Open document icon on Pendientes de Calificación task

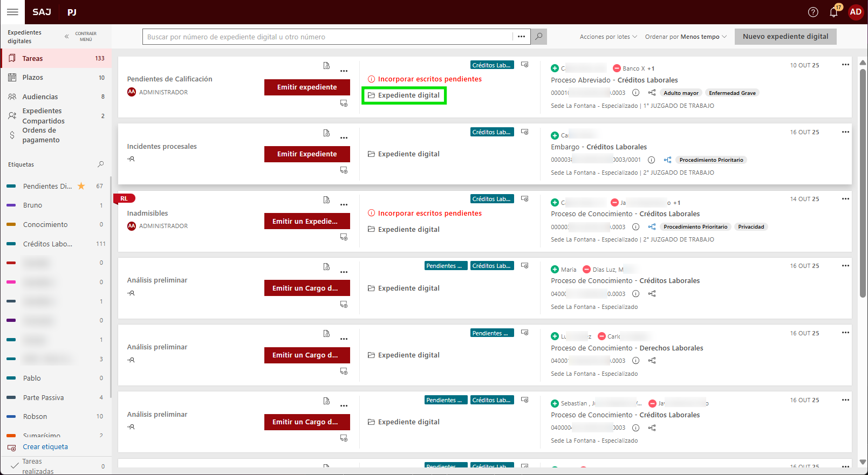(326, 66)
